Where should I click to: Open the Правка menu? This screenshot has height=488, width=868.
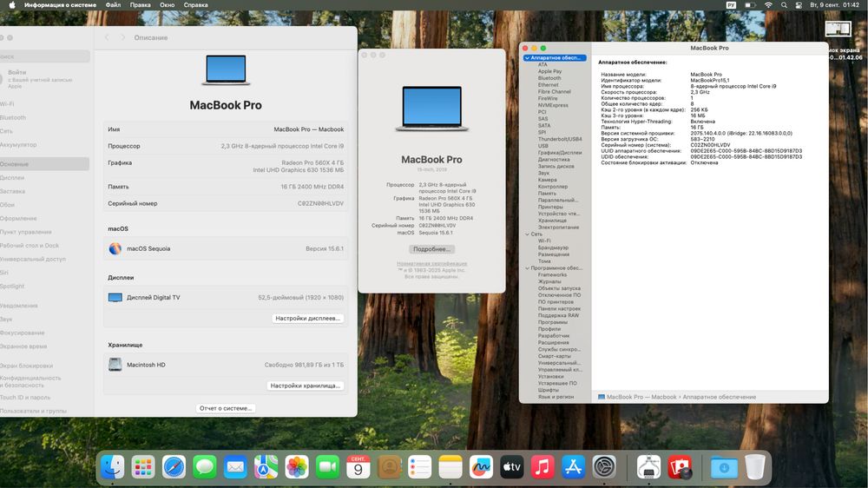[x=140, y=5]
